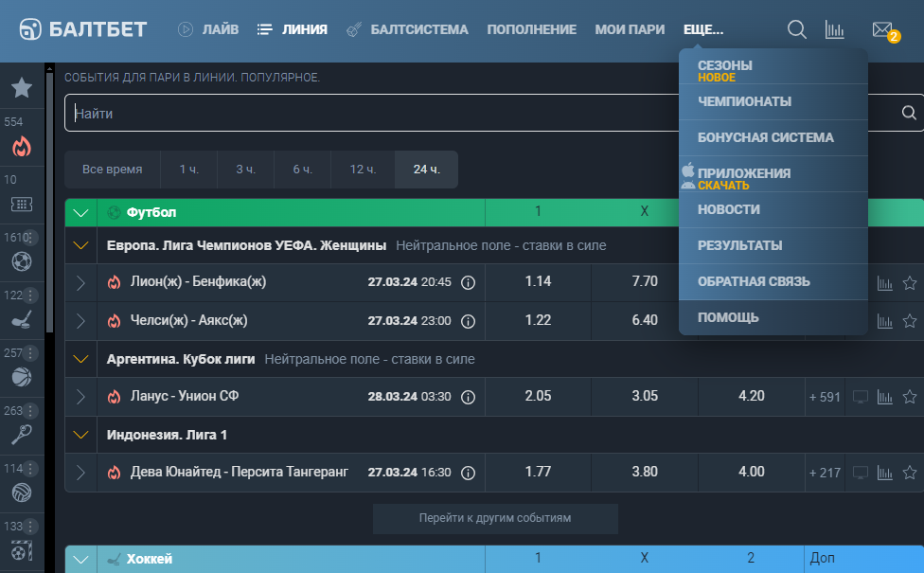Bet on odds 2.05 for Ланус
The width and height of the screenshot is (924, 573).
pos(538,397)
